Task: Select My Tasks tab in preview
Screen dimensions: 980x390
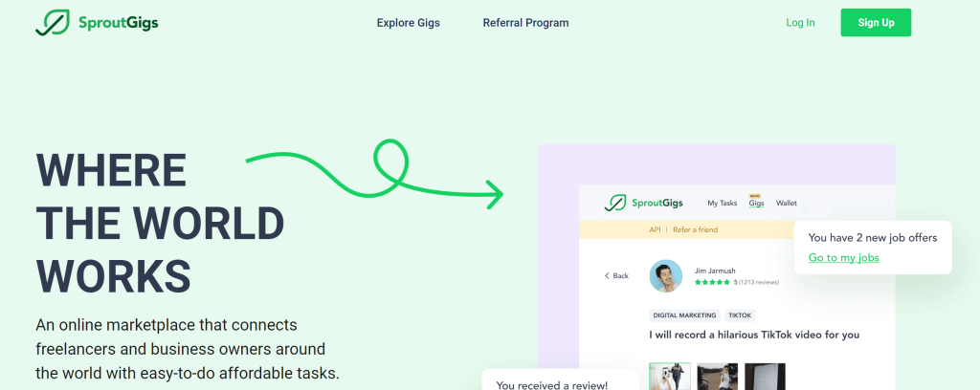Action: (x=722, y=203)
